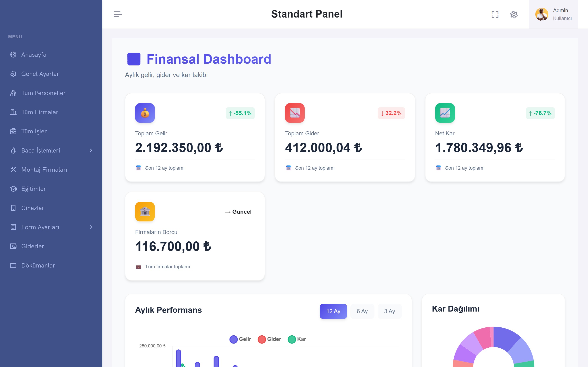This screenshot has height=367, width=588.
Task: Select the 12 Ay period button
Action: [x=333, y=311]
